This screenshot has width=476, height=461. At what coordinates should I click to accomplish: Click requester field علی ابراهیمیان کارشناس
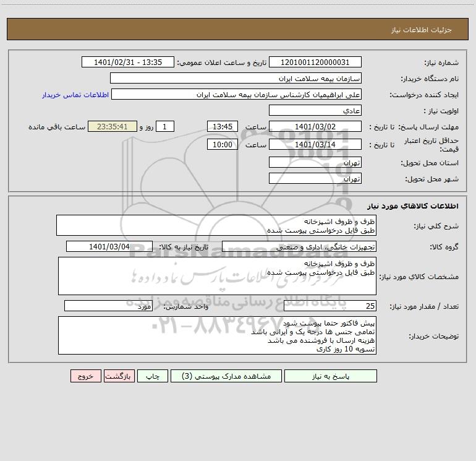[236, 95]
